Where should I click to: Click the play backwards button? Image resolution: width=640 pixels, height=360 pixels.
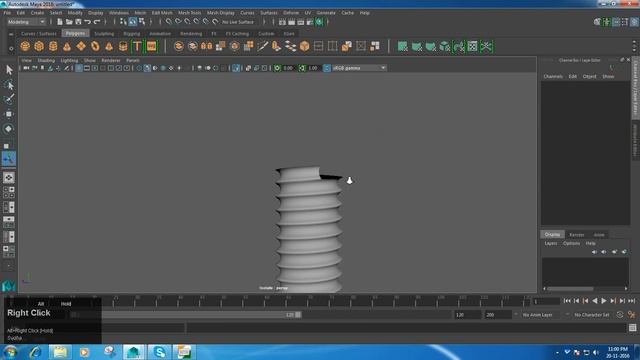click(x=595, y=301)
